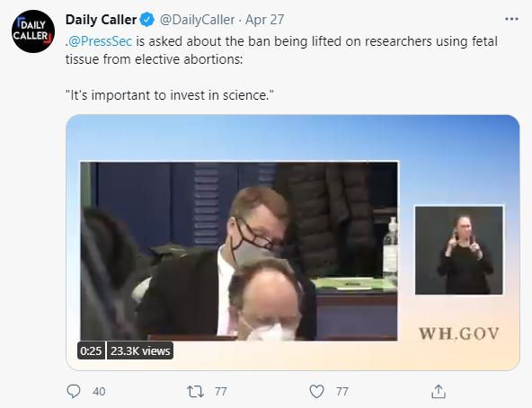Click the retweet count 77
The width and height of the screenshot is (532, 408).
(x=220, y=391)
